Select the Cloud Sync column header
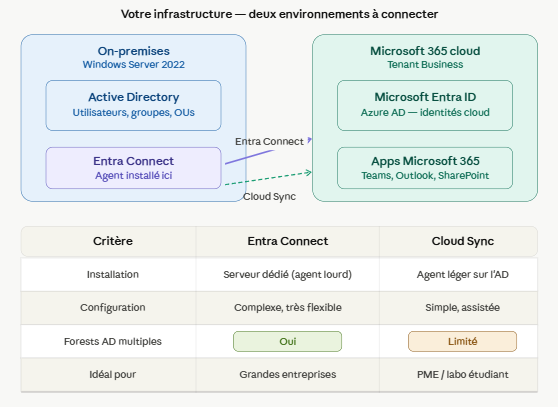Screen dimensions: 558x407 click(x=462, y=241)
